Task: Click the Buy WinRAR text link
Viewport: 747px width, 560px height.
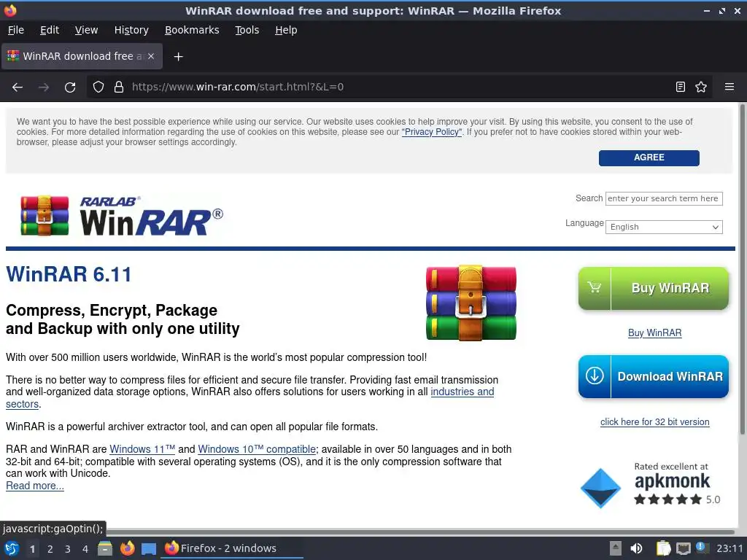Action: (x=654, y=332)
